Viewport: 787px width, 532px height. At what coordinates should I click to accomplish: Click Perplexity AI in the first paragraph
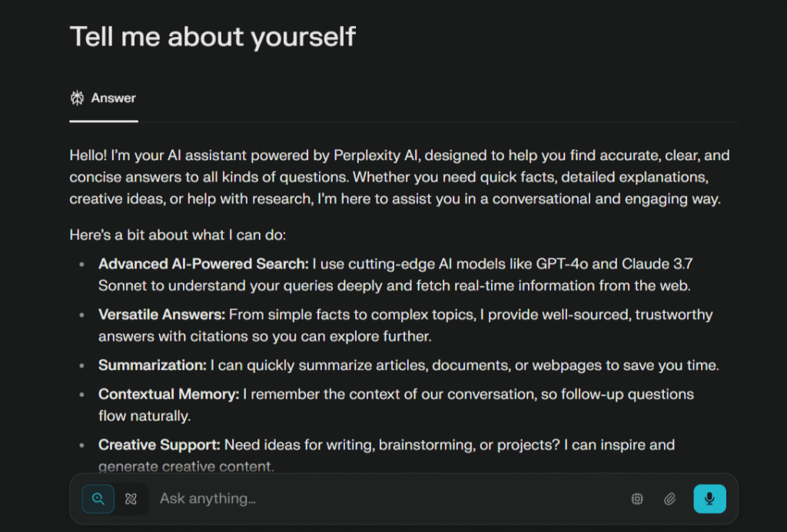377,155
